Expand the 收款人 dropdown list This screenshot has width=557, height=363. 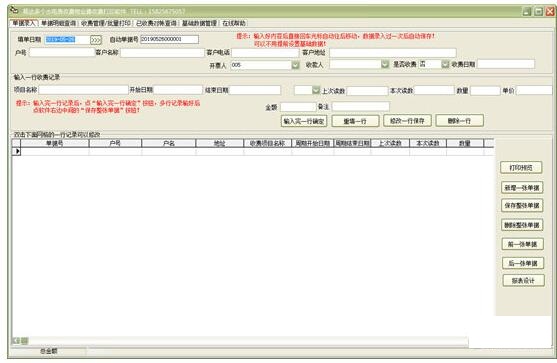(x=385, y=64)
